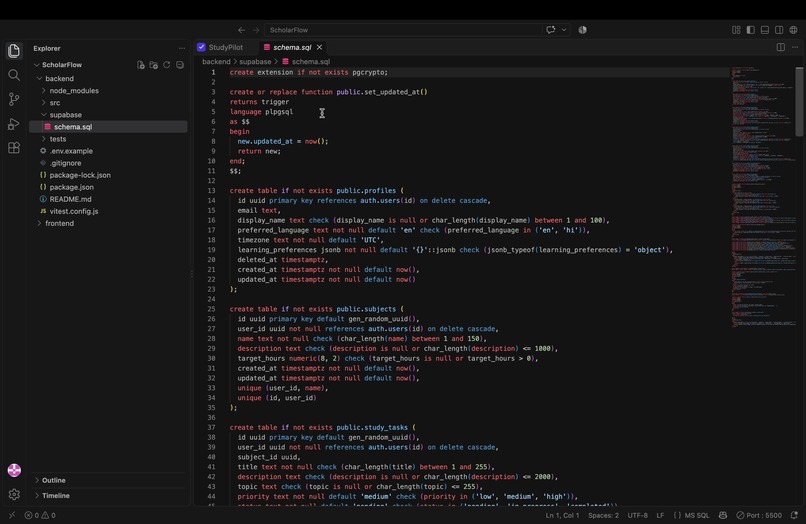Click the code minimap

click(x=763, y=195)
